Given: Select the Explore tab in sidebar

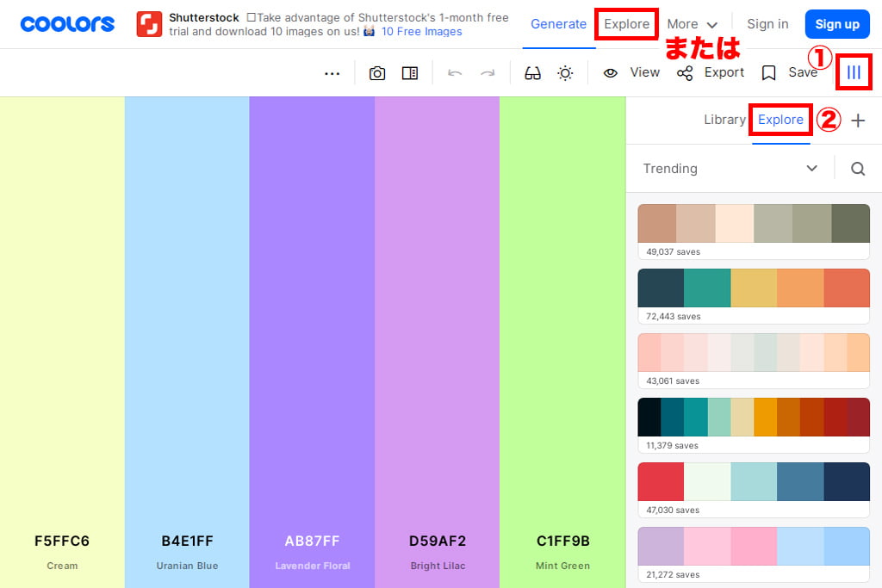Looking at the screenshot, I should 780,120.
